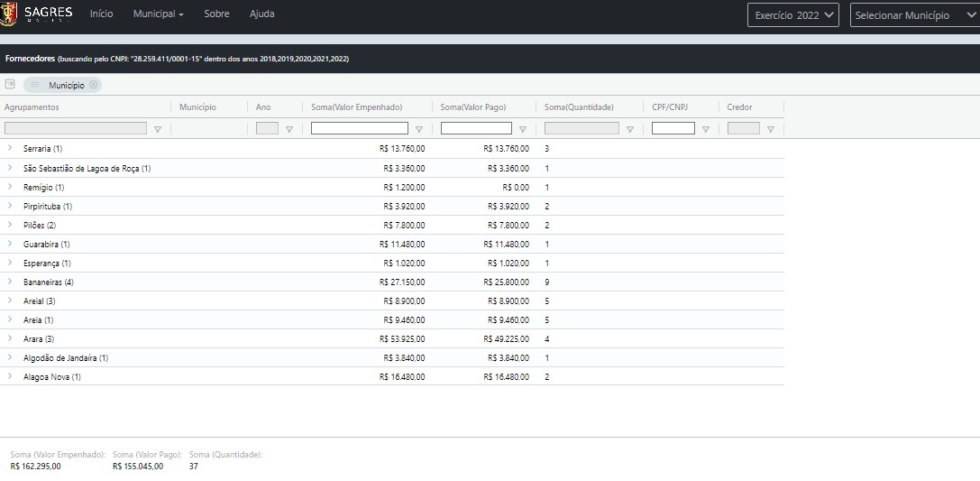This screenshot has width=980, height=481.
Task: Expand the Bananeiras (4) group row
Action: point(10,282)
